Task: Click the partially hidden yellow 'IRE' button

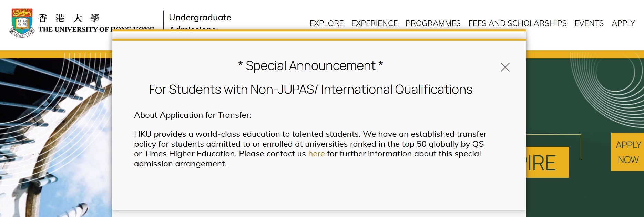Action: (x=547, y=163)
